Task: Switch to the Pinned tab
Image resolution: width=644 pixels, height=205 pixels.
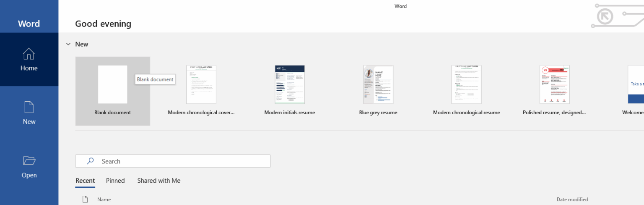Action: [x=115, y=181]
